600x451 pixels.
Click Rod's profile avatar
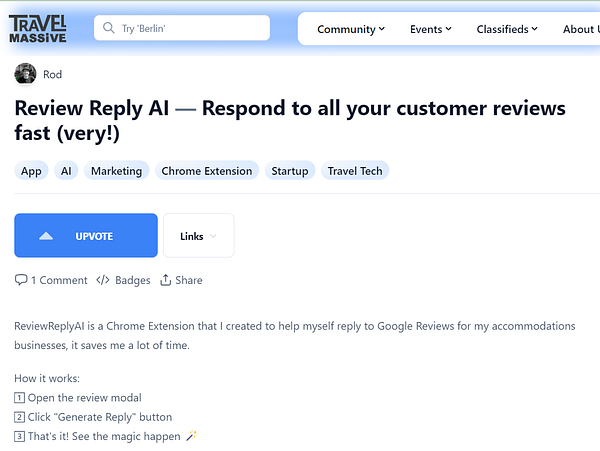(x=25, y=74)
